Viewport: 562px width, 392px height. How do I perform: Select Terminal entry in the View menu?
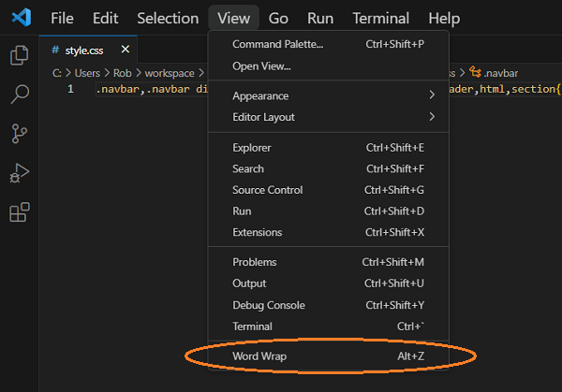point(329,327)
